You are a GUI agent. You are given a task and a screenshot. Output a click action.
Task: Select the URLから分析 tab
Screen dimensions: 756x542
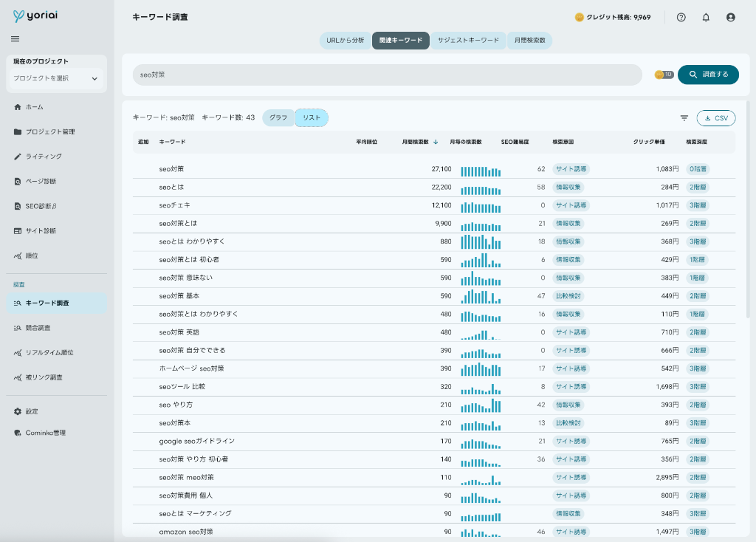pos(346,41)
